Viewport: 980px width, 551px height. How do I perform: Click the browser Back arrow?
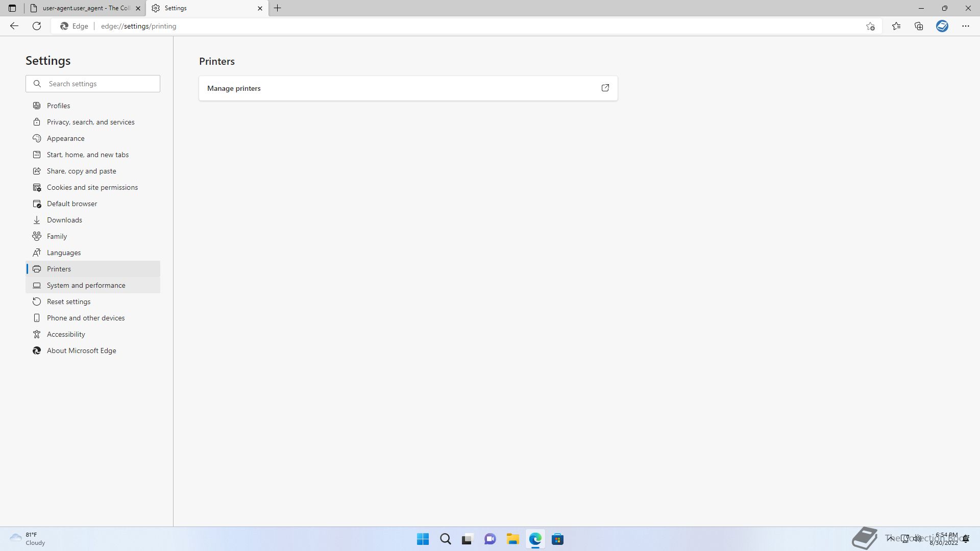point(14,26)
